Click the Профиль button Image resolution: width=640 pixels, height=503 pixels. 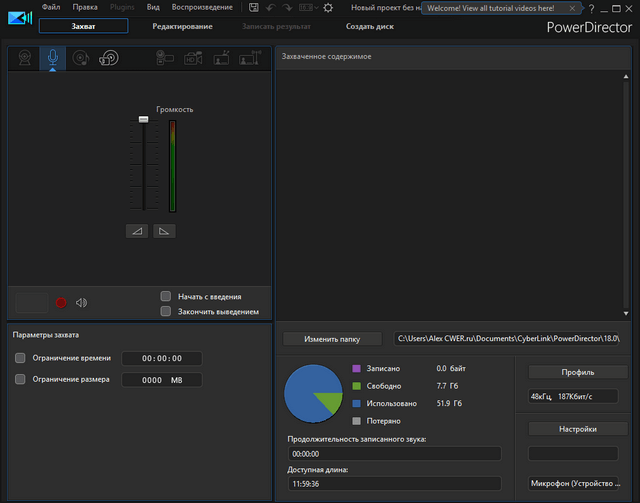pos(578,372)
